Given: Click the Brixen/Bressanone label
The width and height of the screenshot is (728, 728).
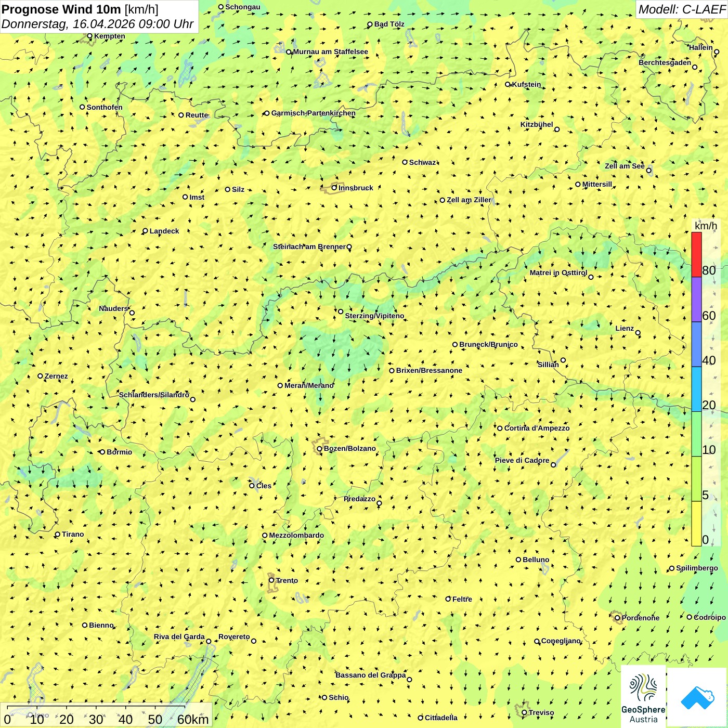Looking at the screenshot, I should [429, 370].
